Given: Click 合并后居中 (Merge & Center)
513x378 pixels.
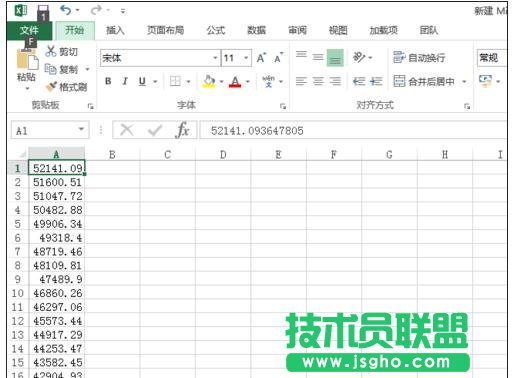Looking at the screenshot, I should tap(424, 81).
